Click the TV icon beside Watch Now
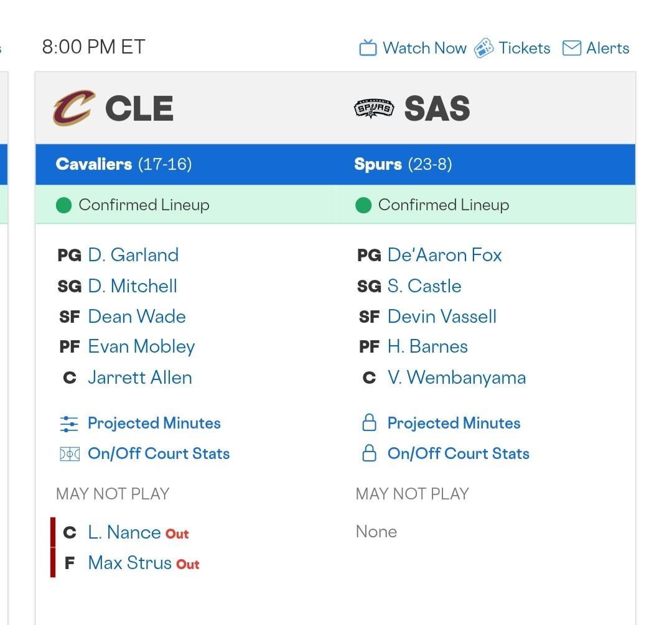 [368, 48]
